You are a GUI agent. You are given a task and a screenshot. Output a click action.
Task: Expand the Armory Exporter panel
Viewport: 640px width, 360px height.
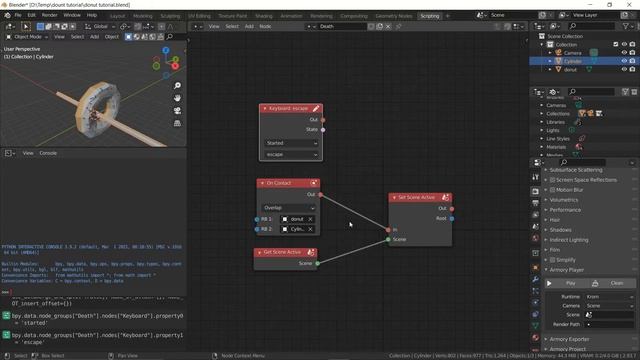[569, 339]
